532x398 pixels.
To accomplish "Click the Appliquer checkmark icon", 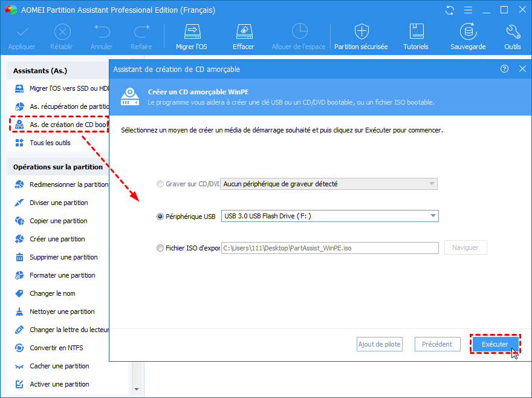I will 22,33.
